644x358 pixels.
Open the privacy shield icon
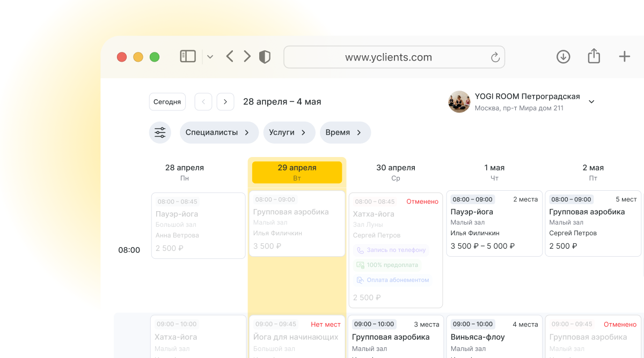tap(265, 57)
